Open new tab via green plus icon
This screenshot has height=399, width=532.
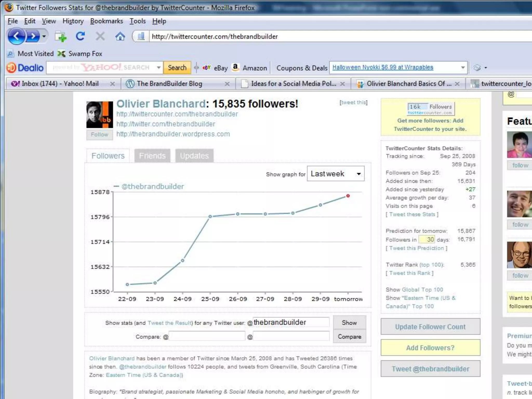coord(61,37)
